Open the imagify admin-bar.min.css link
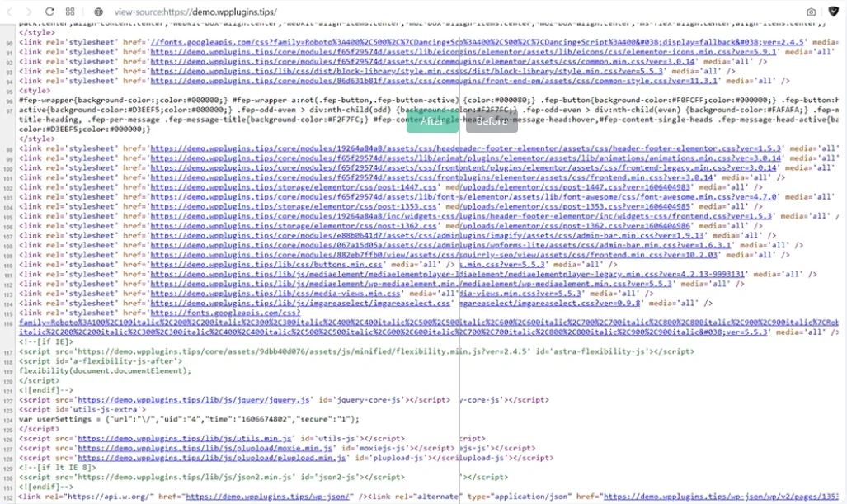 (x=427, y=236)
